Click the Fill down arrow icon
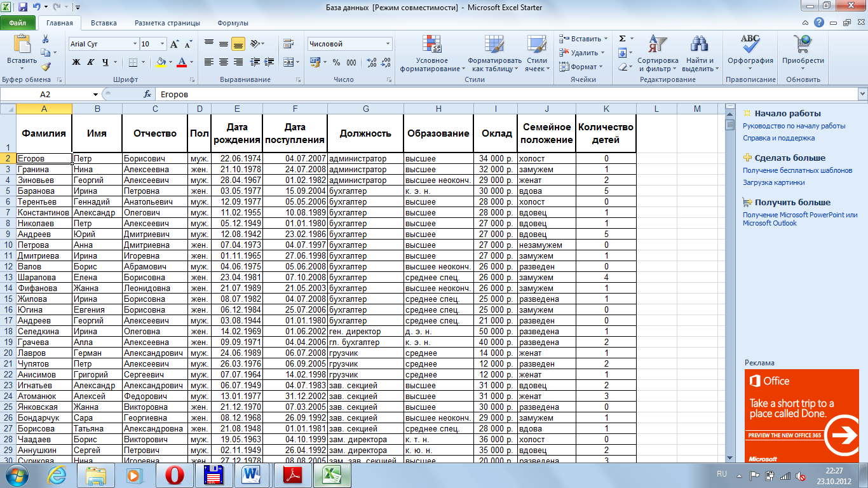The image size is (868, 488). point(622,53)
